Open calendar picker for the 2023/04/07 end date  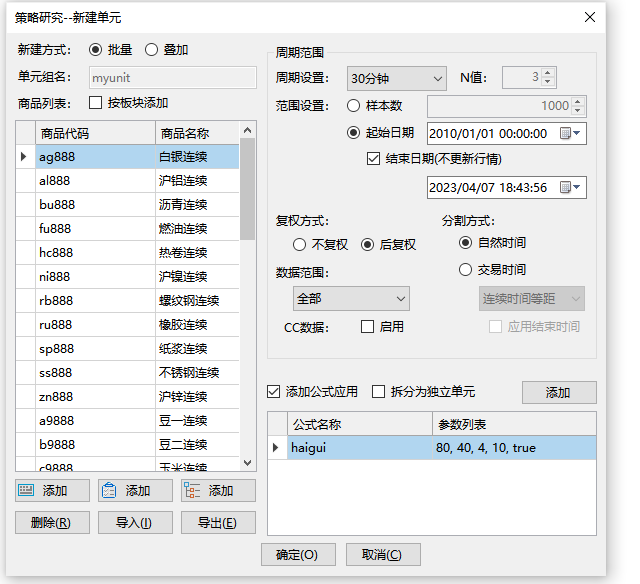point(570,187)
